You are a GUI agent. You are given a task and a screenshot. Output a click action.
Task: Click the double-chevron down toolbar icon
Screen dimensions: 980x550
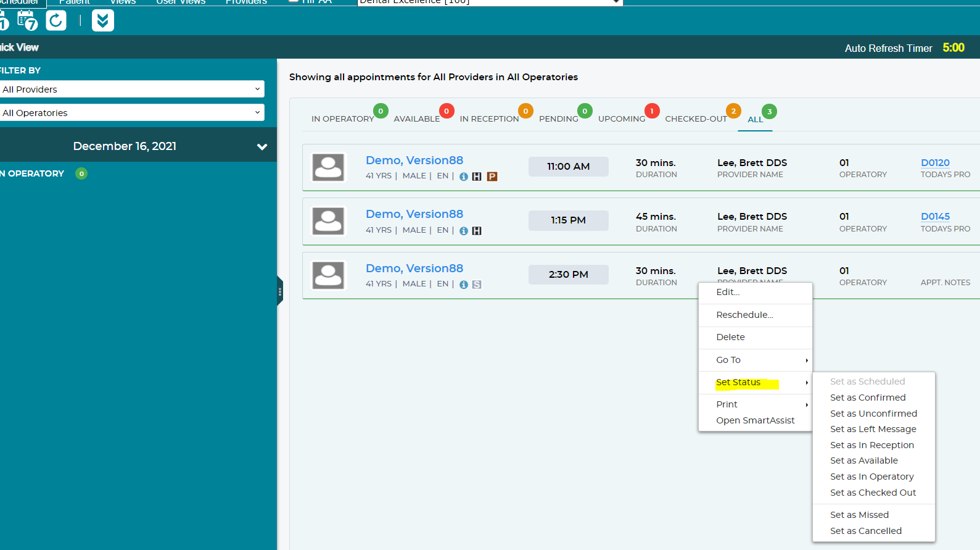click(103, 20)
